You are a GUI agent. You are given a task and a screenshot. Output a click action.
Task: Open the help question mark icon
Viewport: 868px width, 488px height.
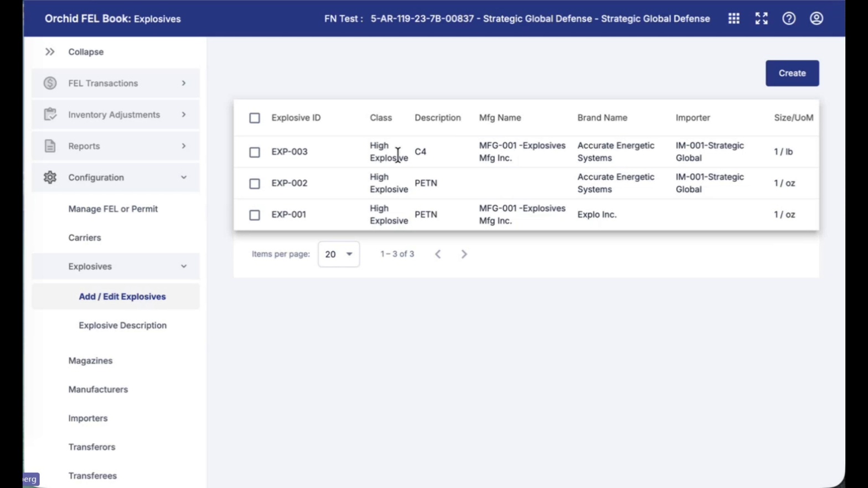pos(789,18)
